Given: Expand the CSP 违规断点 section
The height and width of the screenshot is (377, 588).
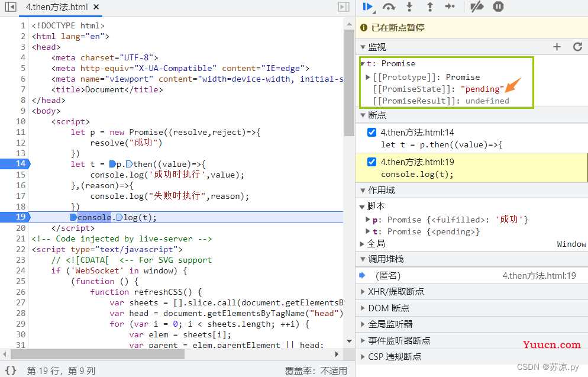Looking at the screenshot, I should [363, 357].
